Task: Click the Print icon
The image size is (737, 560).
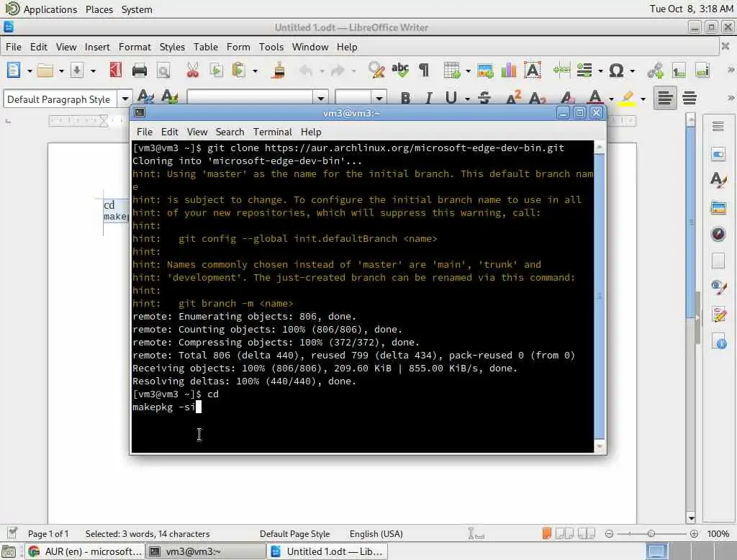Action: point(140,71)
